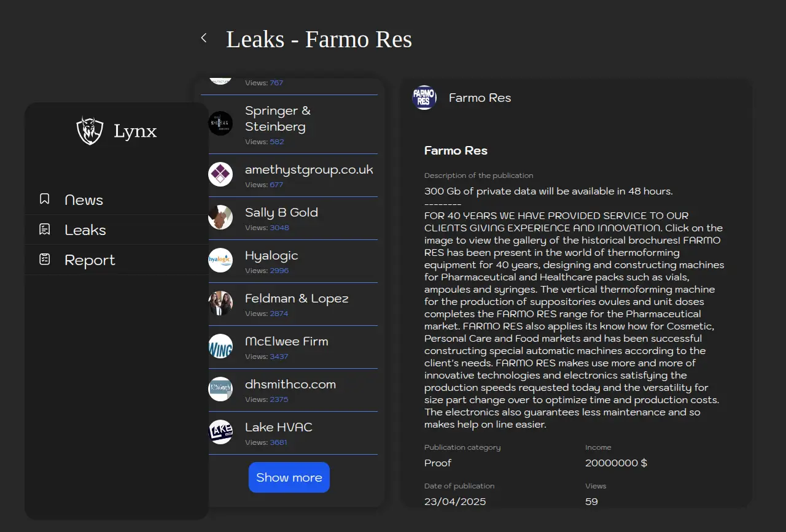
Task: Click the Feldman & Lopez photo thumbnail
Action: click(x=220, y=303)
